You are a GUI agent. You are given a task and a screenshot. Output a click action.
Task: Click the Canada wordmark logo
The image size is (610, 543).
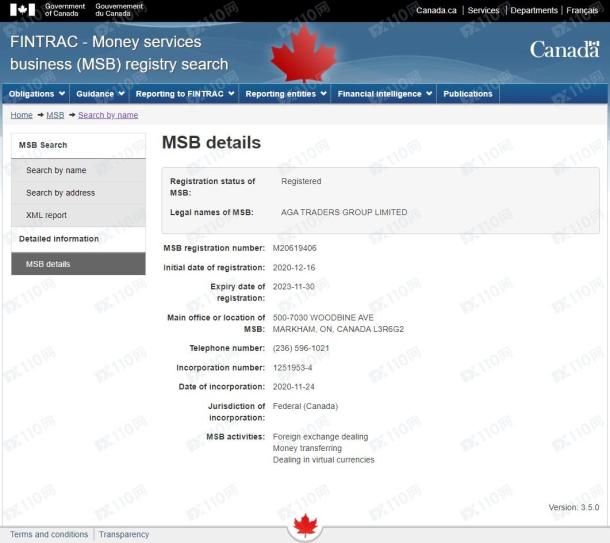tap(564, 49)
